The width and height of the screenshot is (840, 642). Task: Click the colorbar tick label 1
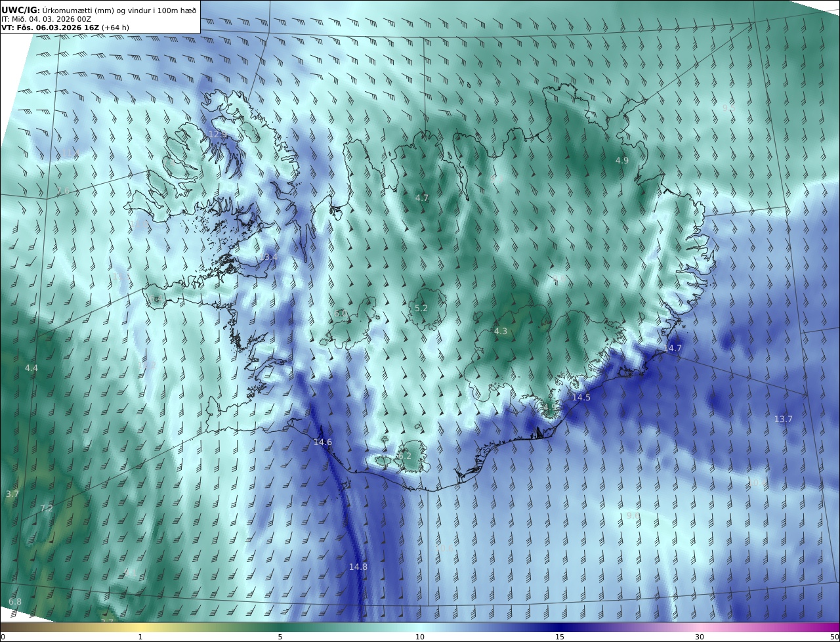[140, 637]
